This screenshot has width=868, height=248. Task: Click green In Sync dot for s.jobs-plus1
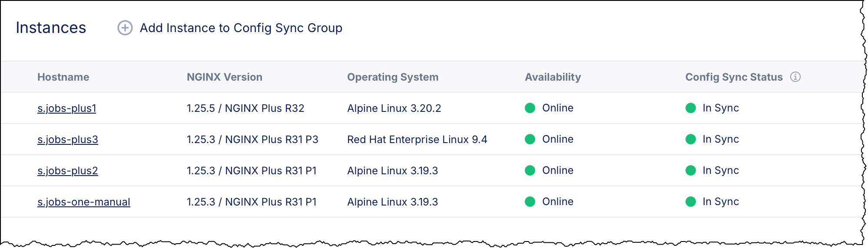coord(690,108)
